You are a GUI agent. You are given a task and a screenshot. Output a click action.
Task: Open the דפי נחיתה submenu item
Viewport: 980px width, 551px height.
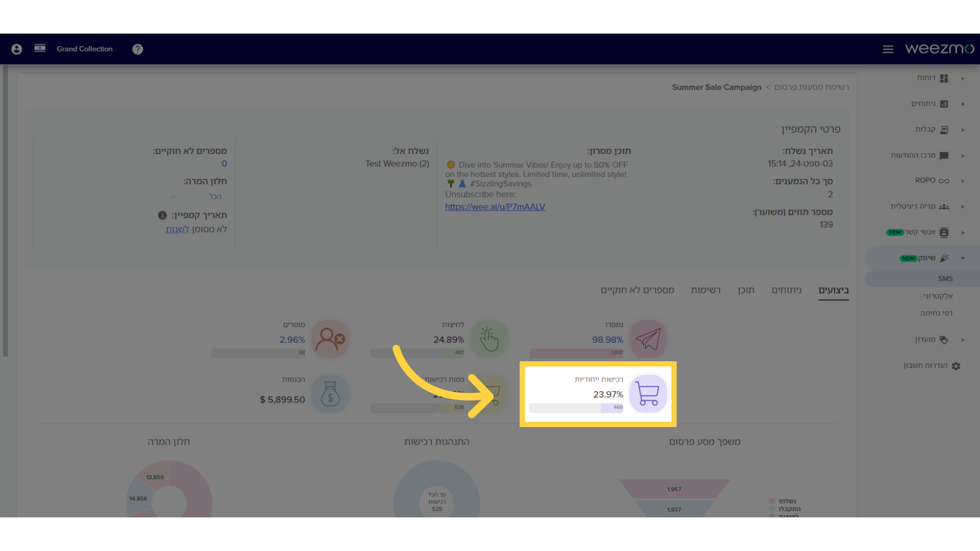pyautogui.click(x=937, y=313)
